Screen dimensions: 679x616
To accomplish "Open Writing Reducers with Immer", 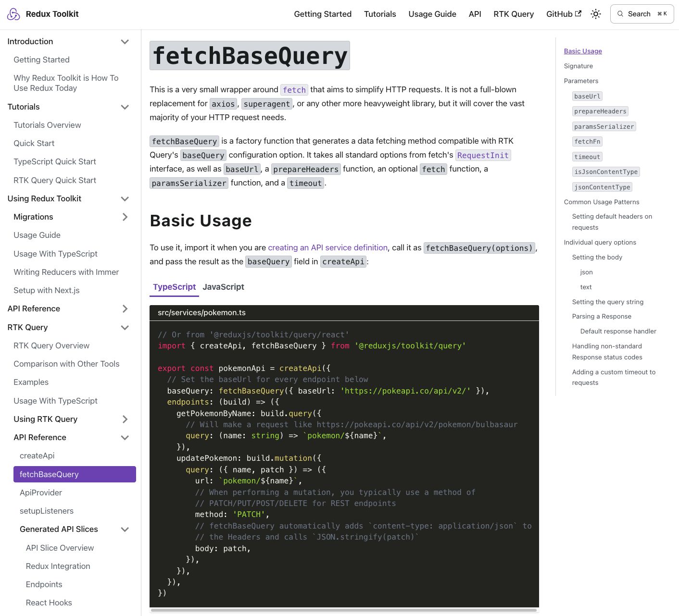I will [66, 272].
